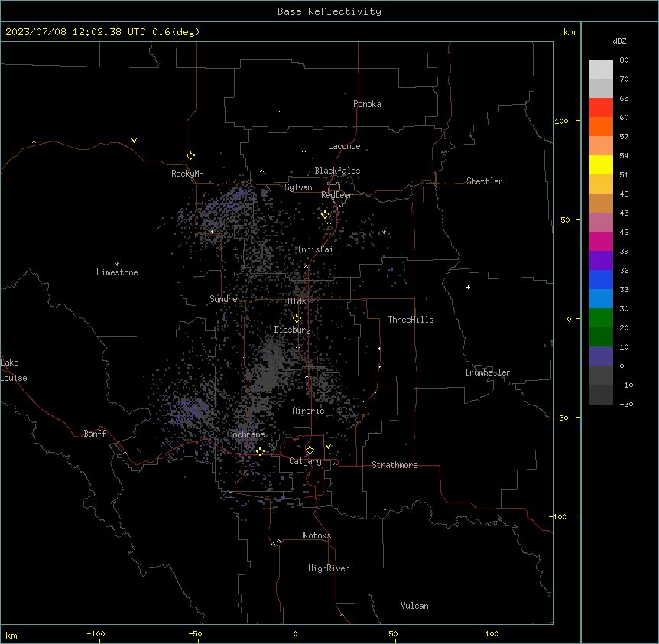Click the -100 tick on the bottom axis

tap(96, 633)
